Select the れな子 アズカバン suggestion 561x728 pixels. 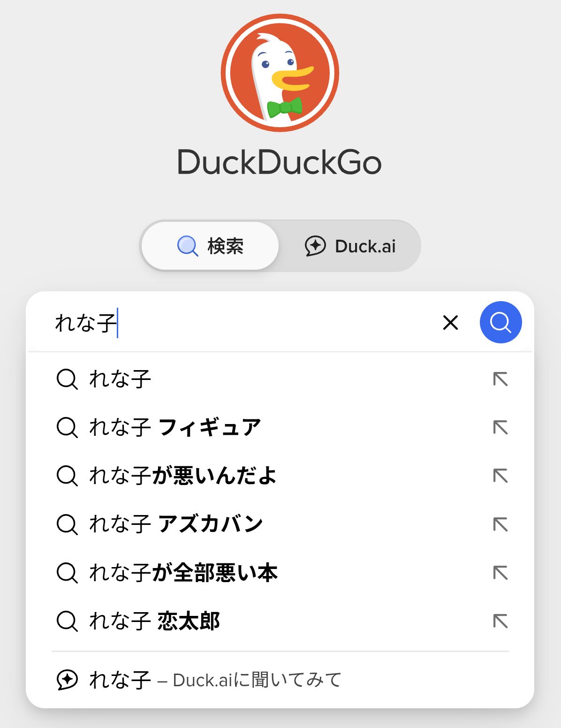coord(175,524)
